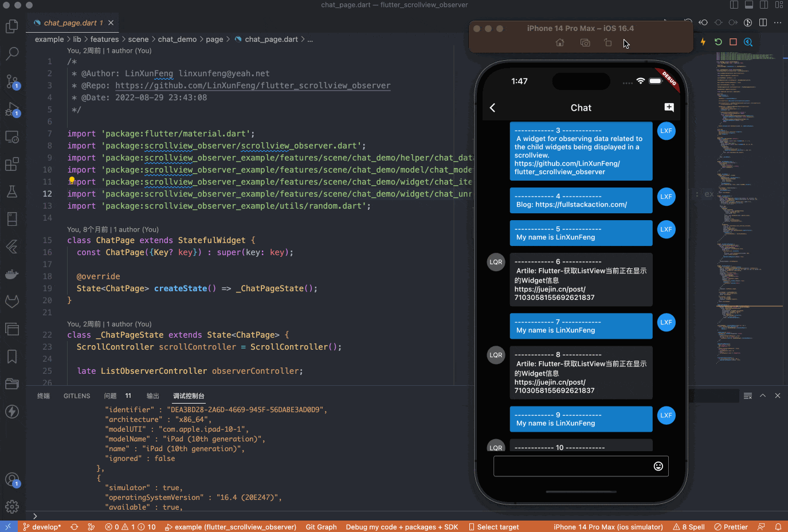788x532 pixels.
Task: Select 'Debug my code + packages + SDK'
Action: 402,527
